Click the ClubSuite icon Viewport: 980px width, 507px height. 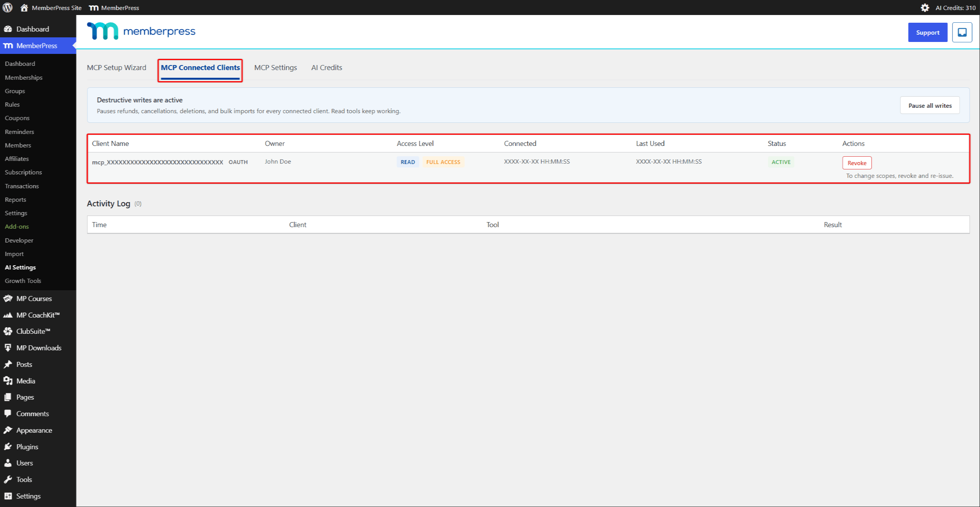8,331
